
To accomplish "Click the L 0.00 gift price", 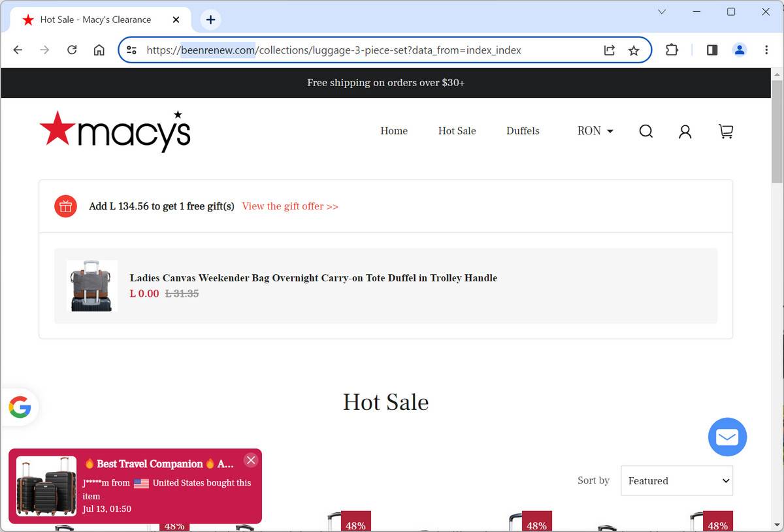I will pos(144,294).
